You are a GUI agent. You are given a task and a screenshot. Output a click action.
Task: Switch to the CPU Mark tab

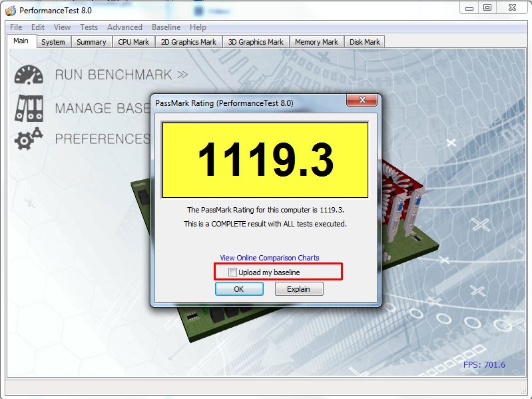coord(133,42)
